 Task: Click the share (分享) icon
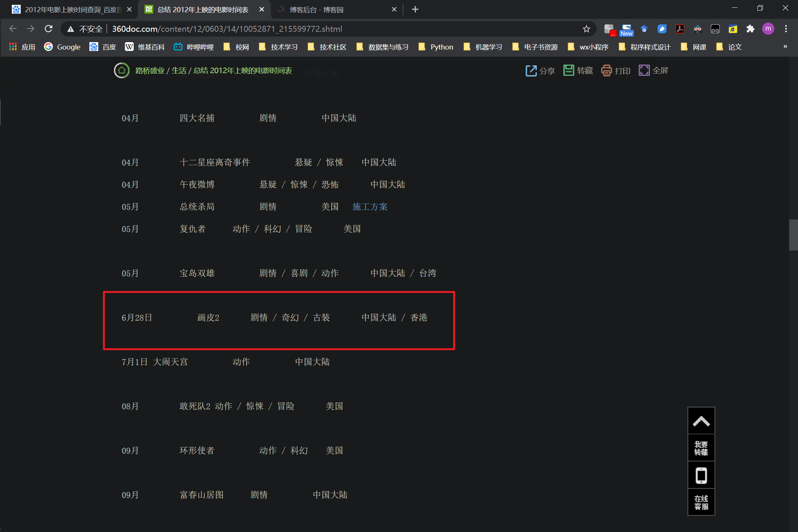click(x=531, y=71)
